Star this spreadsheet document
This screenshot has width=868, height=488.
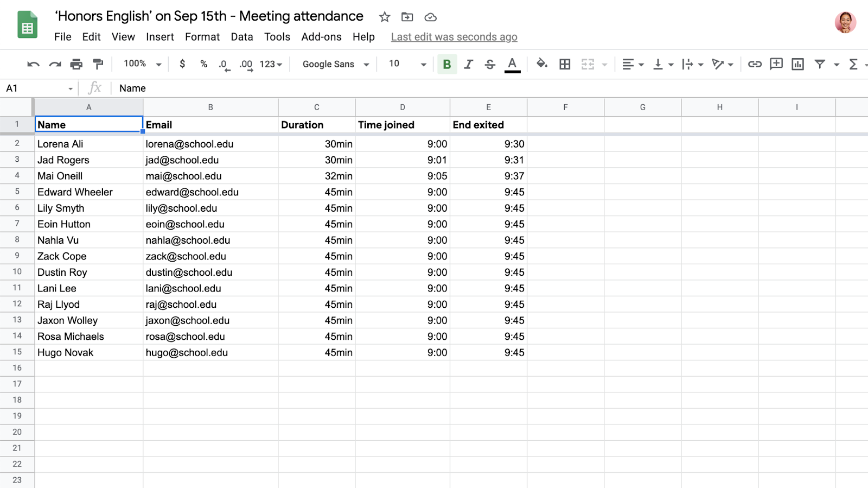click(x=385, y=17)
